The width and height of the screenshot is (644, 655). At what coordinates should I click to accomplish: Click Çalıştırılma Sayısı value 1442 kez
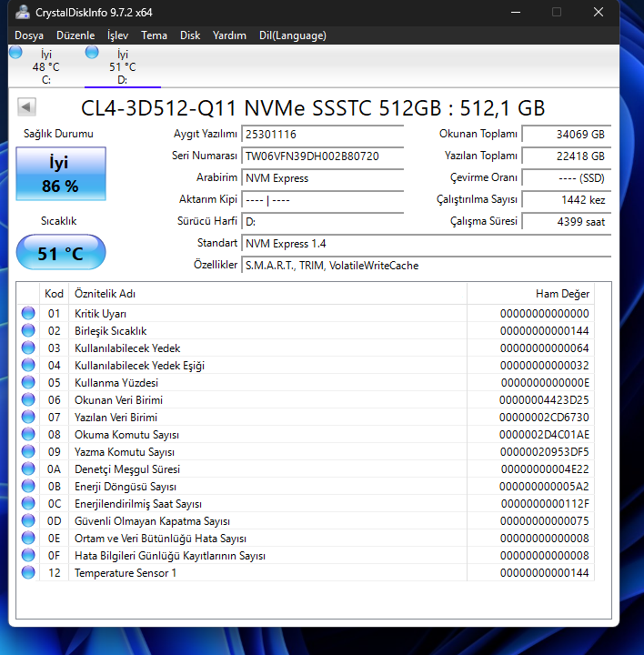[x=567, y=200]
